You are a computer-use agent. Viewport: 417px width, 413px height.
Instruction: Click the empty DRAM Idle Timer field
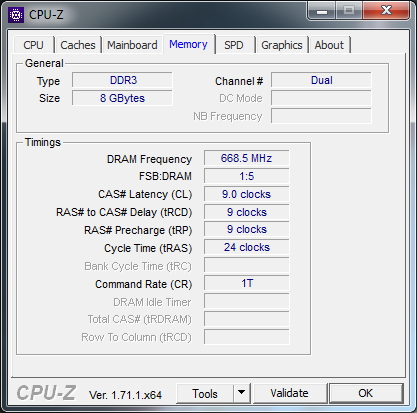pyautogui.click(x=247, y=302)
